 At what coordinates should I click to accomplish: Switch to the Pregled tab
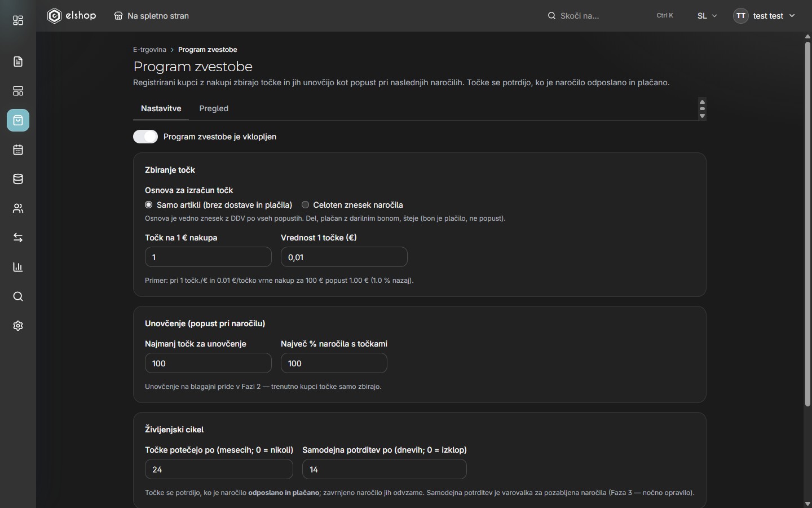pos(214,108)
